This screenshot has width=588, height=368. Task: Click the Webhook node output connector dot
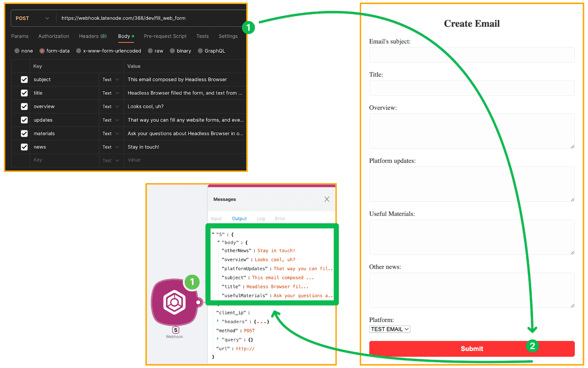coord(198,302)
